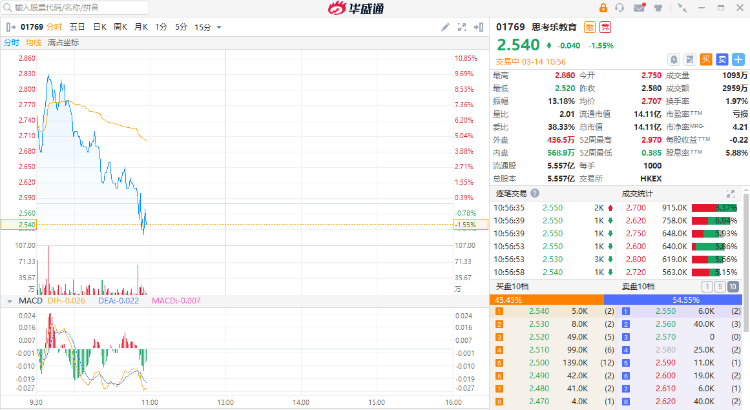Click the blue Sell (卖) button
Image resolution: width=750 pixels, height=410 pixels.
(720, 59)
